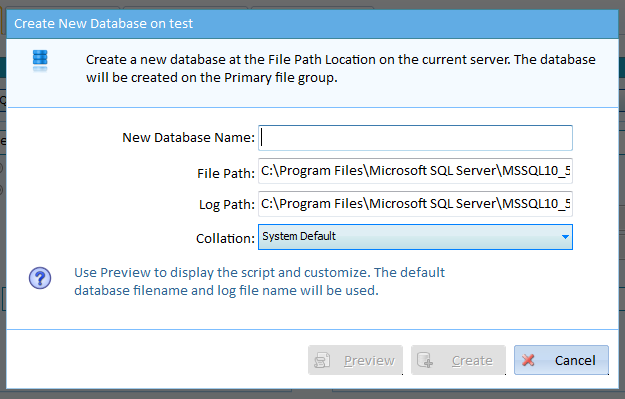Cancel the new database dialog
The image size is (625, 399).
click(561, 360)
